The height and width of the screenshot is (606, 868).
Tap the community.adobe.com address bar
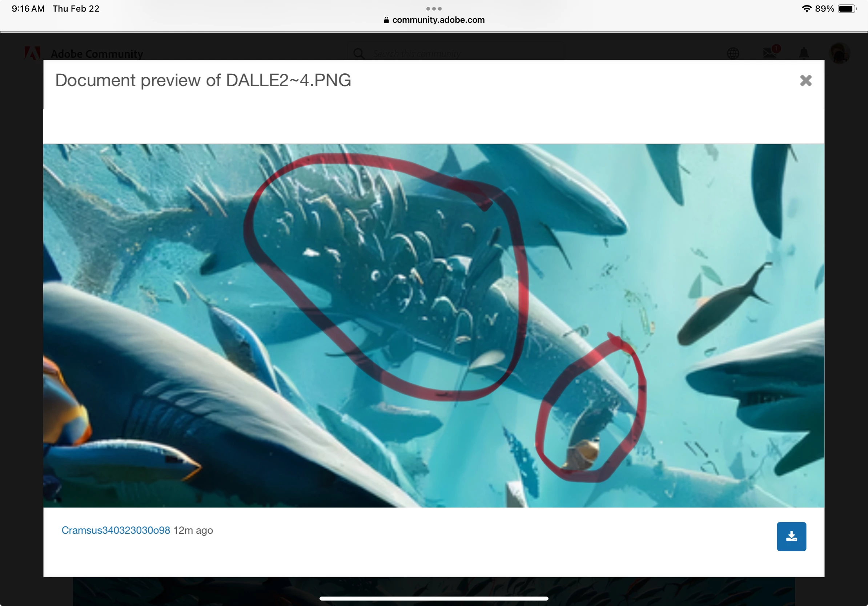(x=438, y=20)
